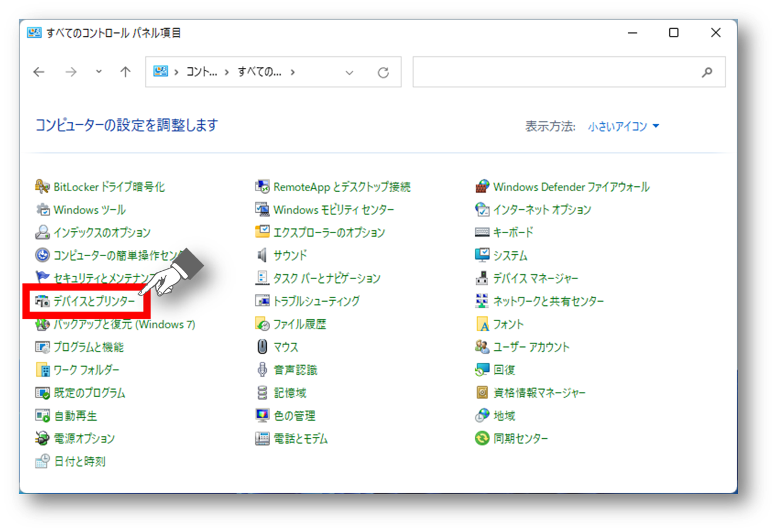Click the control panel title bar icon
776x532 pixels.
pyautogui.click(x=35, y=33)
